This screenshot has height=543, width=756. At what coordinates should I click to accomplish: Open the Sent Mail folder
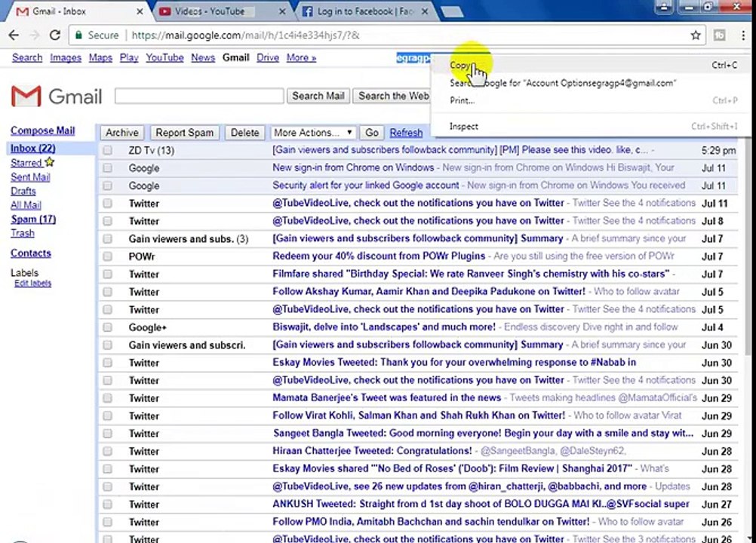pyautogui.click(x=30, y=176)
